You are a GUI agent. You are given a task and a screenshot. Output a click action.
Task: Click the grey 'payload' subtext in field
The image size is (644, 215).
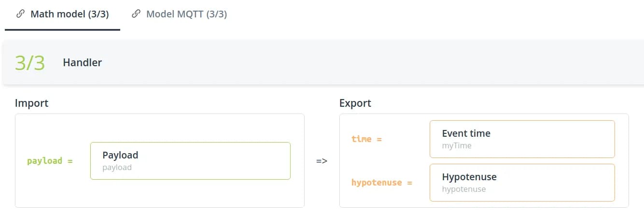117,168
